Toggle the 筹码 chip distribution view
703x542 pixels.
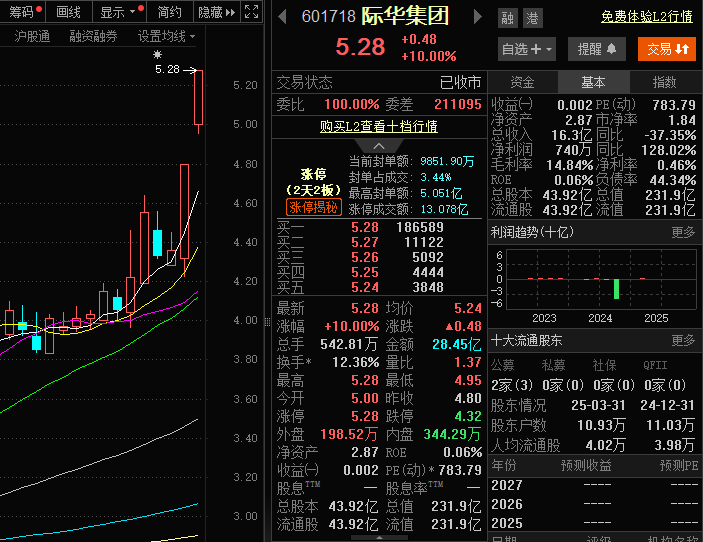(23, 12)
